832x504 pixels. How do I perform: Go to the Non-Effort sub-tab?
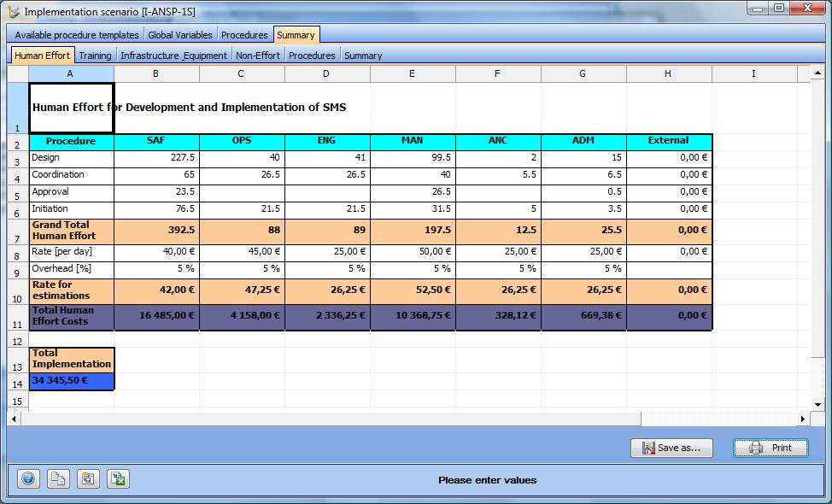258,56
